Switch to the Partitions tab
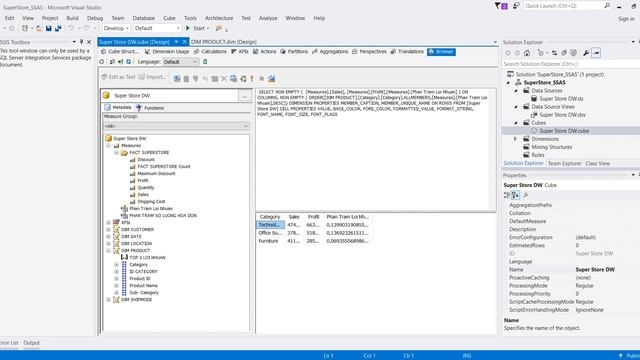 [294, 51]
